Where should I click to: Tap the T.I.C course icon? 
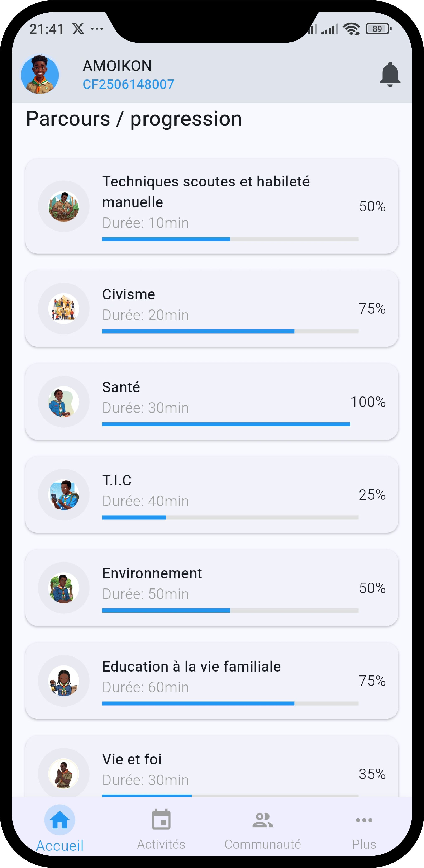64,495
